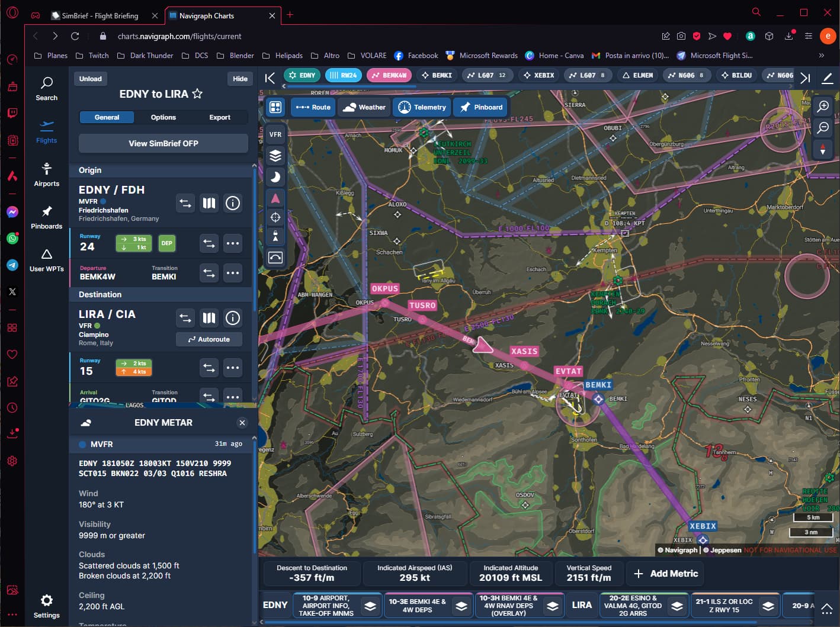This screenshot has height=627, width=840.
Task: Open BEMK4W departure more options menu
Action: coord(233,273)
